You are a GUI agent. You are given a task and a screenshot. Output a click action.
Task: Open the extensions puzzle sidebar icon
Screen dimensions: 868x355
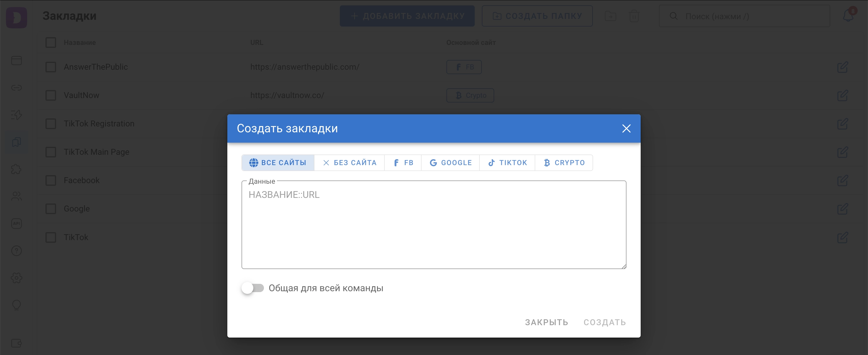tap(17, 169)
